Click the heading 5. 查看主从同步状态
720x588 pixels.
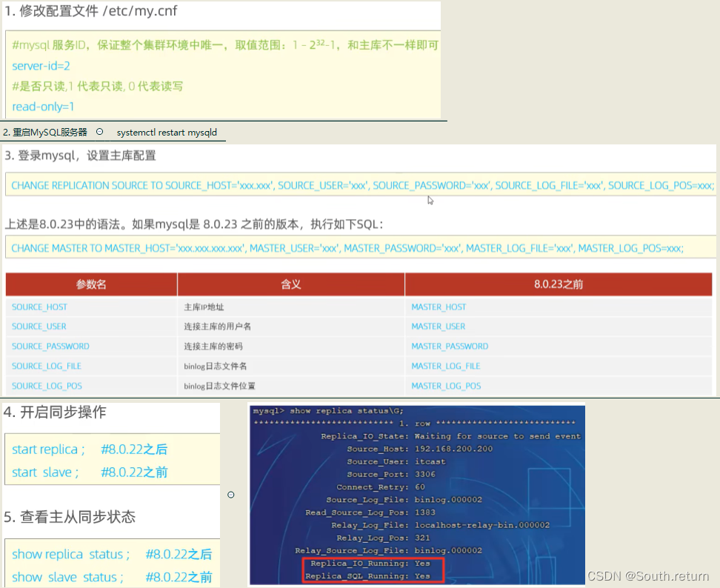[70, 517]
